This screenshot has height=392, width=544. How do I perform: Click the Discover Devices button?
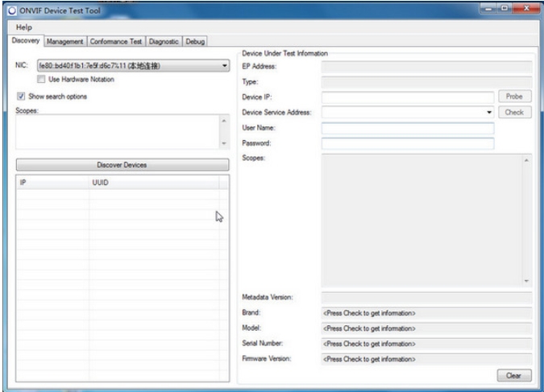(x=123, y=165)
